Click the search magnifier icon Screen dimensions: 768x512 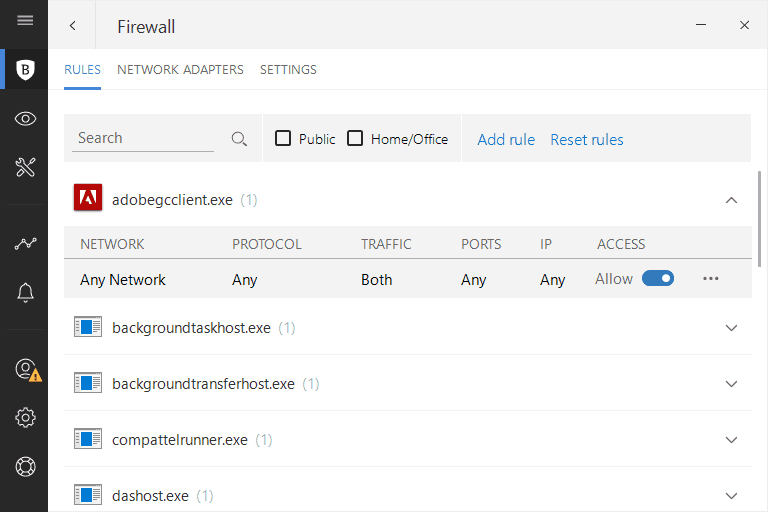click(x=239, y=139)
